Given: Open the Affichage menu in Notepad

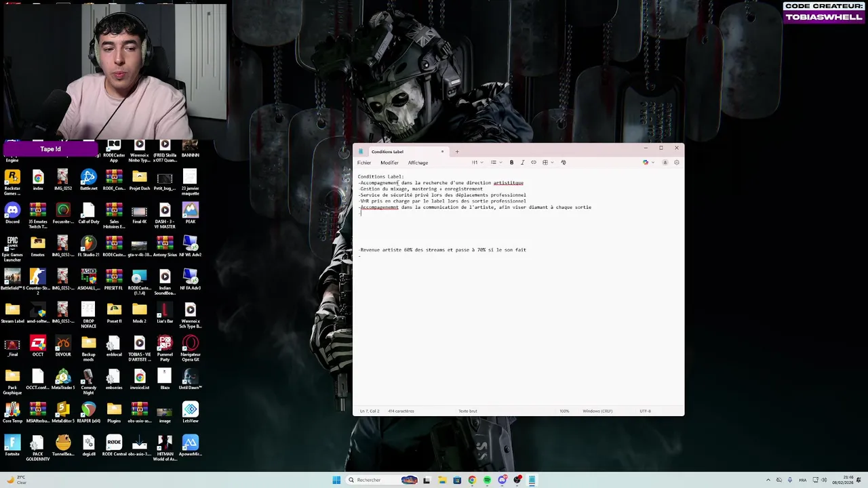Looking at the screenshot, I should tap(418, 163).
